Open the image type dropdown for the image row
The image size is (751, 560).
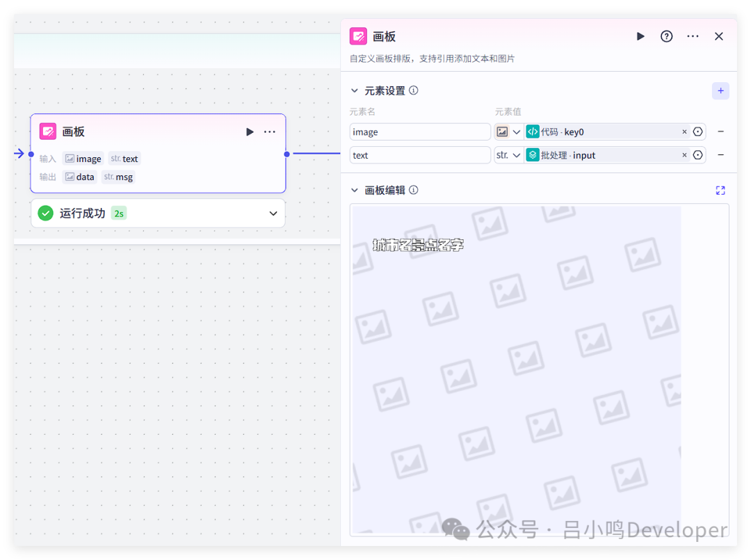(x=508, y=131)
